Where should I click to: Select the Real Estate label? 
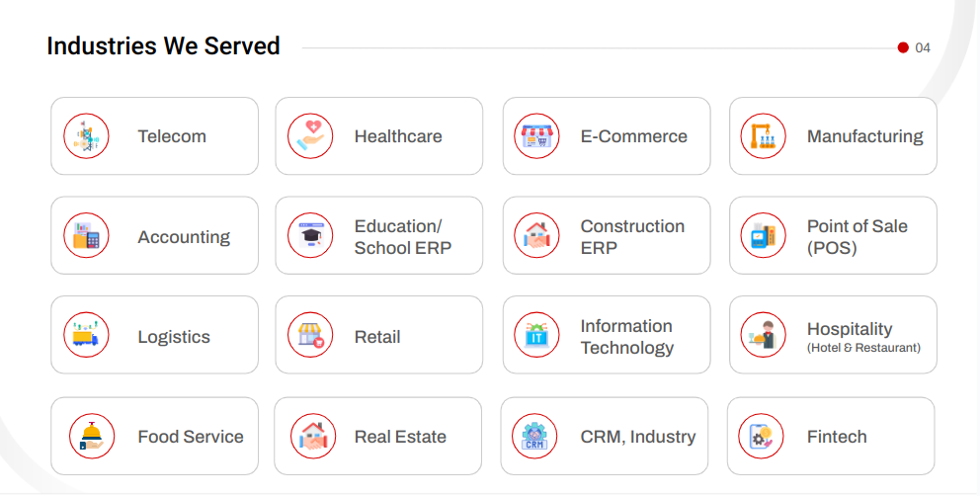click(x=400, y=437)
